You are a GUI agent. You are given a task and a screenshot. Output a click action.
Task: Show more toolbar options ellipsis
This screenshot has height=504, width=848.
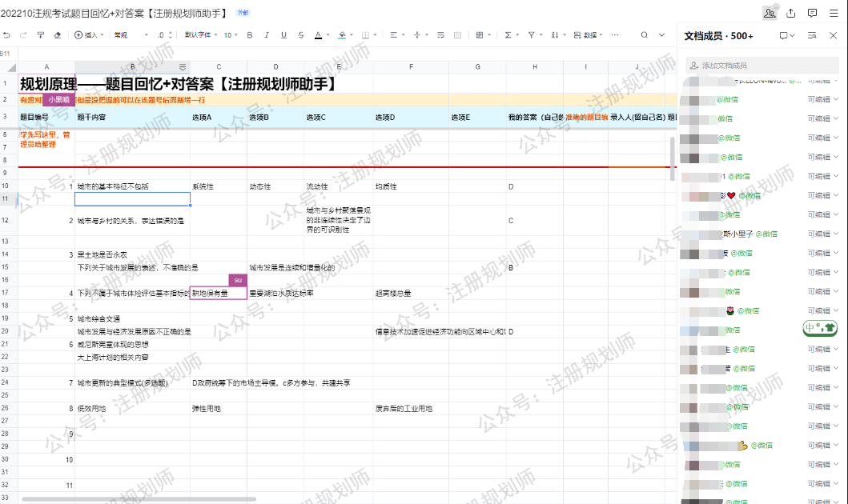click(x=615, y=35)
